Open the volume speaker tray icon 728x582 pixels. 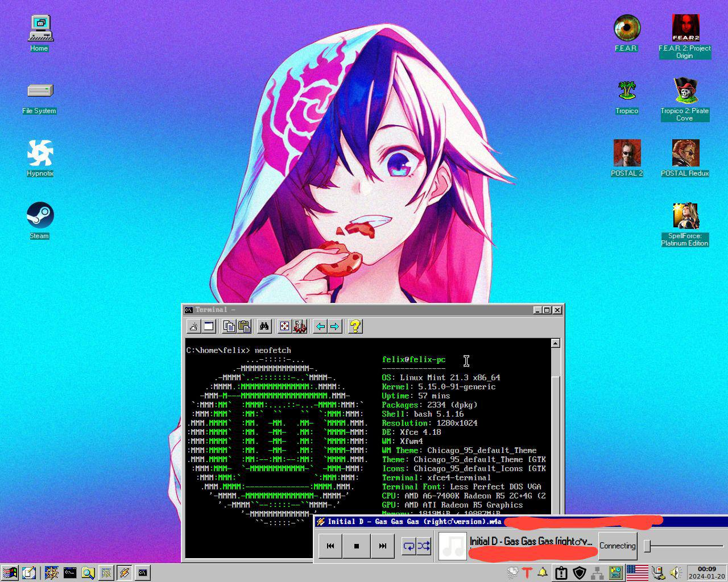pos(676,573)
